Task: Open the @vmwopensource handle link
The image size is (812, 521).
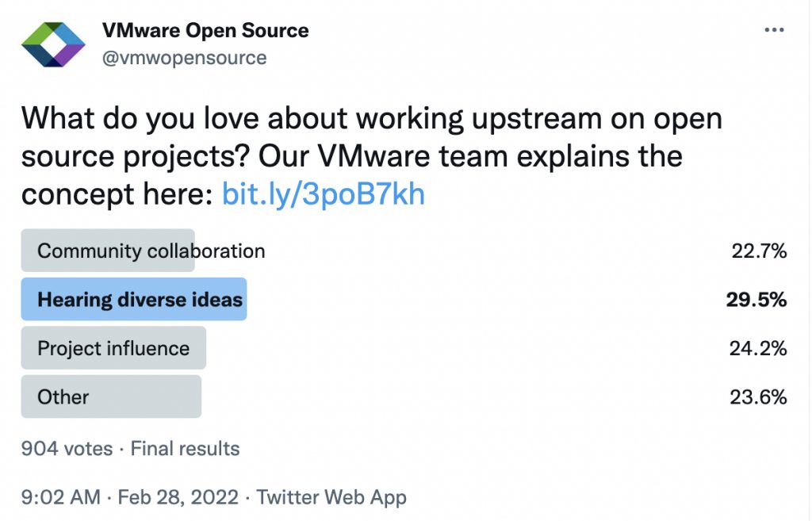Action: coord(184,58)
